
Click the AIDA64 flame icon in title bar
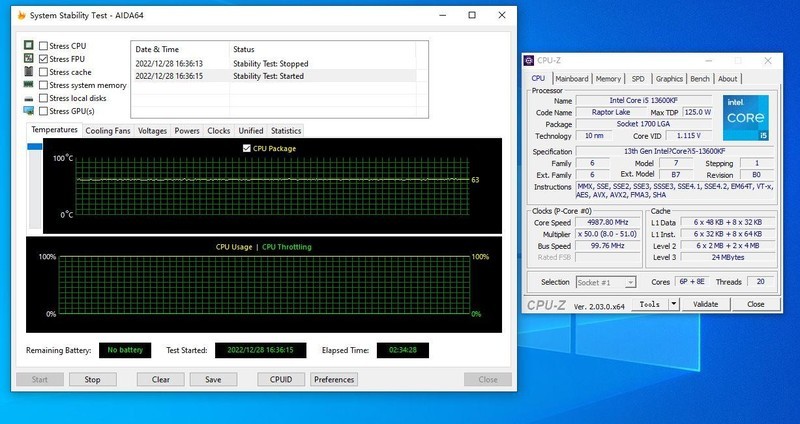click(21, 15)
